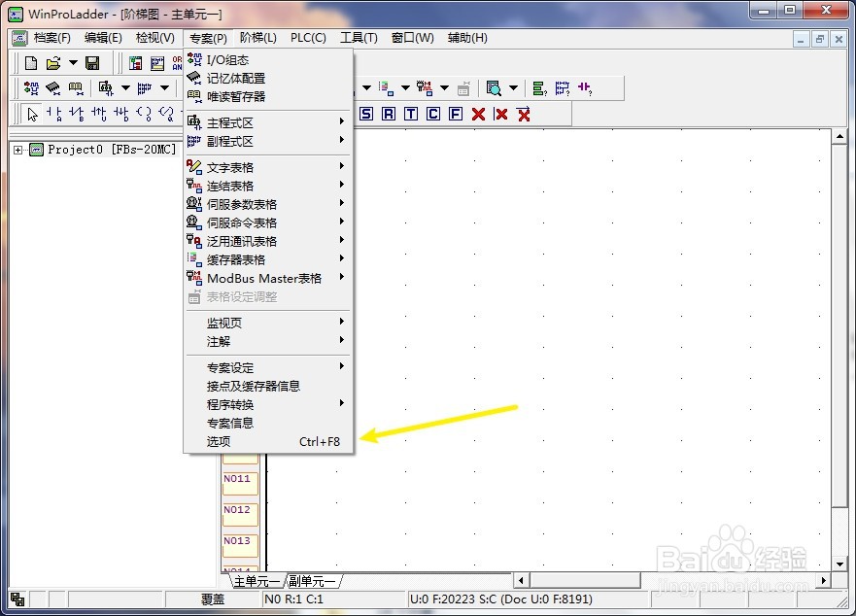Open the 检视(V) menu
The width and height of the screenshot is (856, 616).
coord(155,38)
